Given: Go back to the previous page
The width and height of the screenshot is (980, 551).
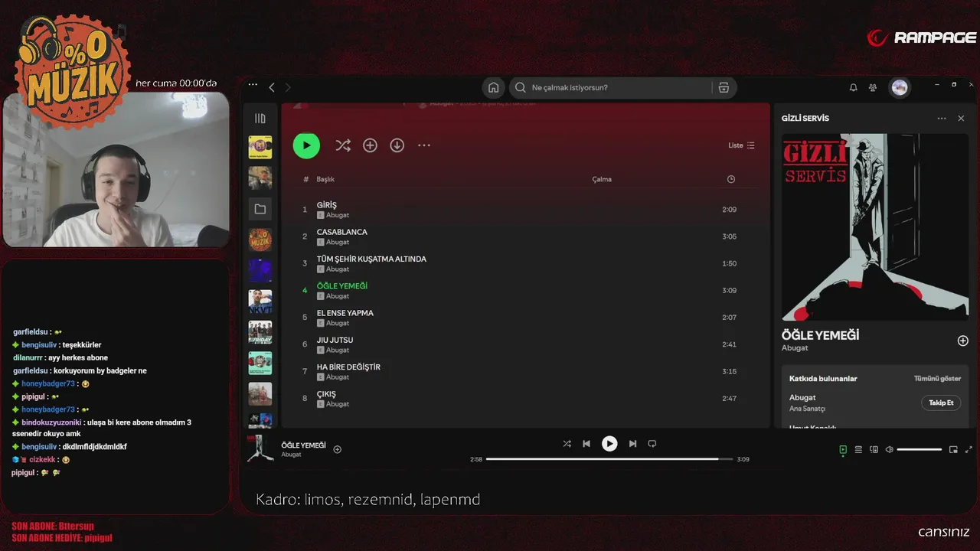Looking at the screenshot, I should click(272, 87).
